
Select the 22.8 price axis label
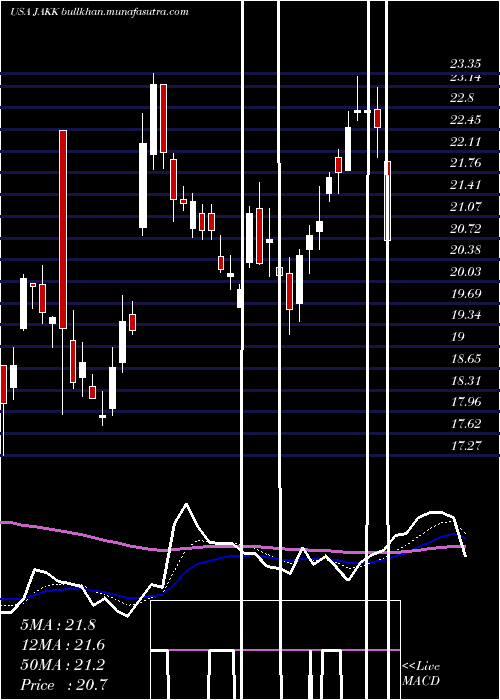462,98
